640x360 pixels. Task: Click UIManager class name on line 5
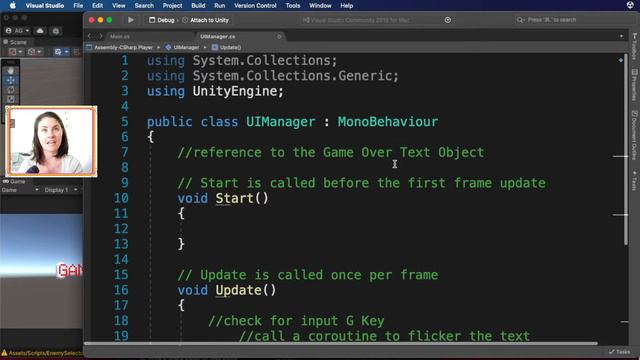coord(280,122)
